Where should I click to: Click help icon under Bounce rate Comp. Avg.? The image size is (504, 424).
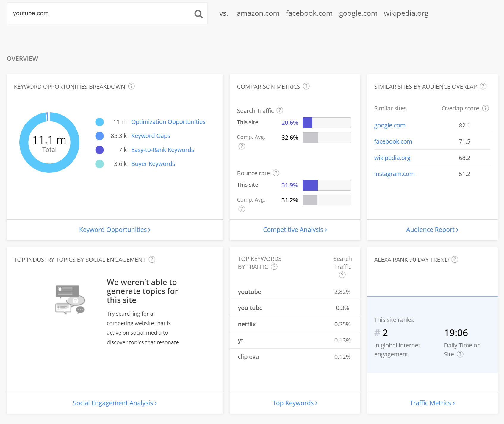coord(242,209)
